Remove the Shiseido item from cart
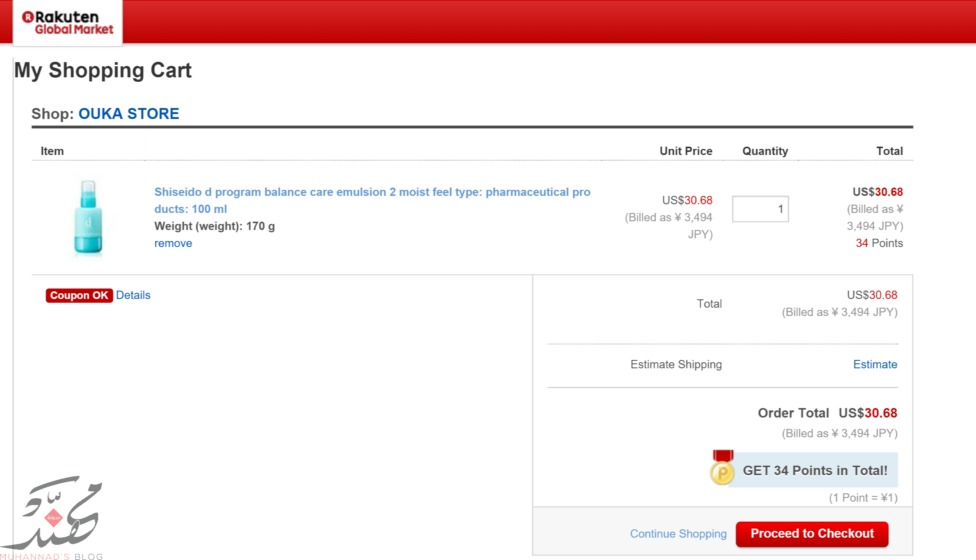The image size is (976, 560). click(x=173, y=243)
